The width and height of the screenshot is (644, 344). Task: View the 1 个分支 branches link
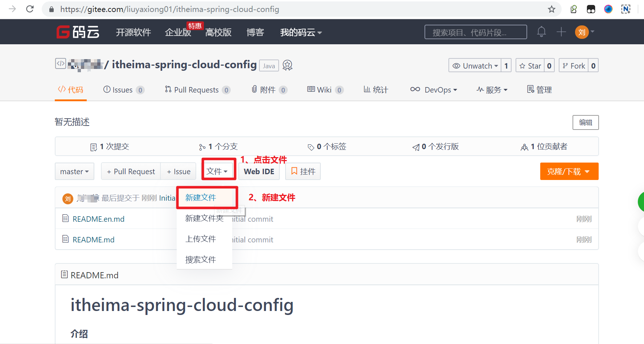click(218, 147)
